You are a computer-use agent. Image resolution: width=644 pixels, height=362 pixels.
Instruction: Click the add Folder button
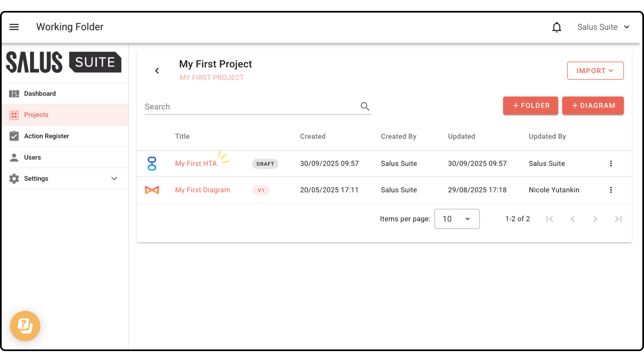coord(530,106)
